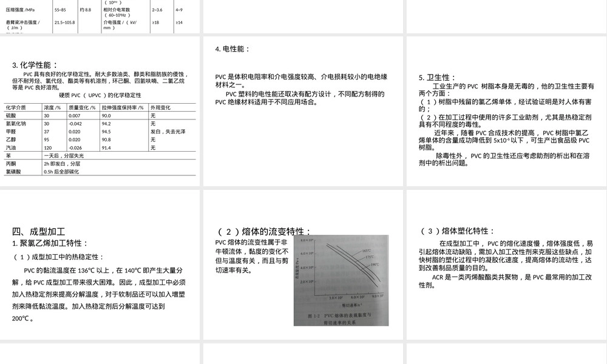Viewport: 607px width, 364px height.
Task: Click the 90.8 tensile retention value
Action: pos(106,140)
